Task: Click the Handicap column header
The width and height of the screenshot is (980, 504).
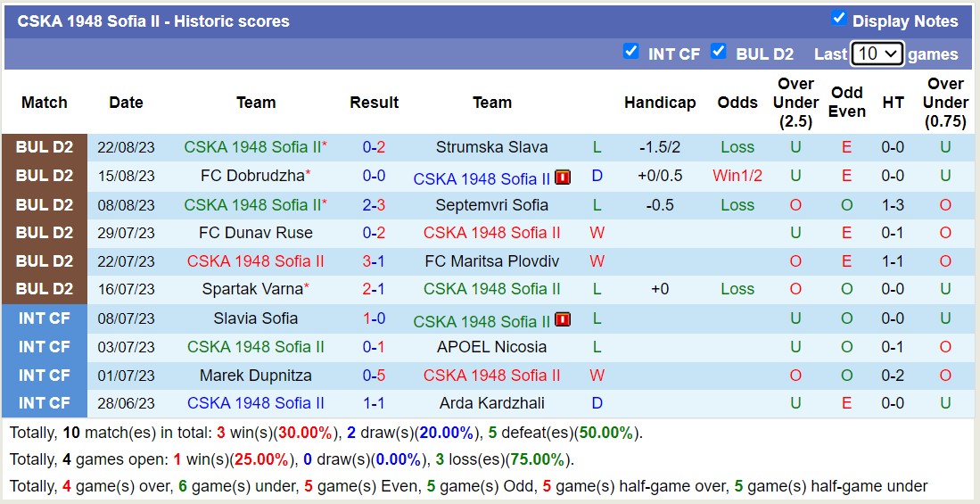Action: pos(660,103)
